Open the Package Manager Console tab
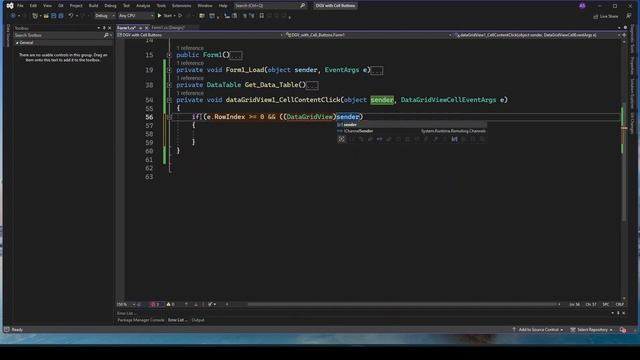640x360 pixels. pos(141,320)
